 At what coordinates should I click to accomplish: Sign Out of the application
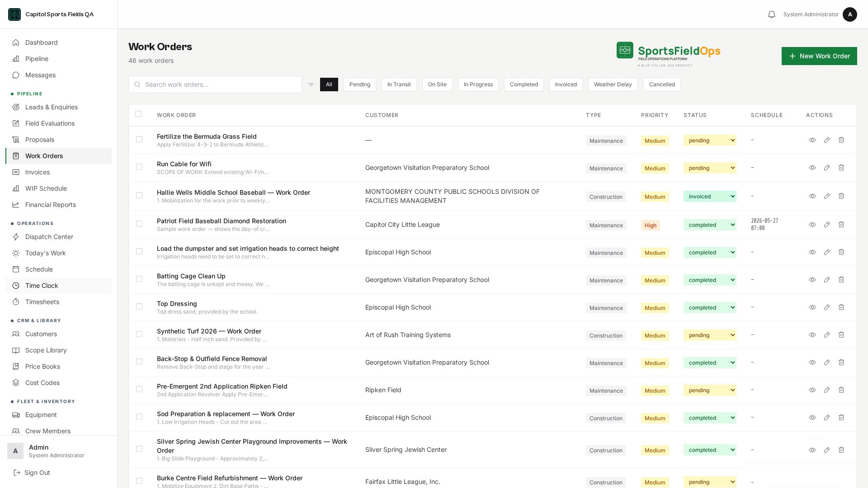click(x=32, y=473)
